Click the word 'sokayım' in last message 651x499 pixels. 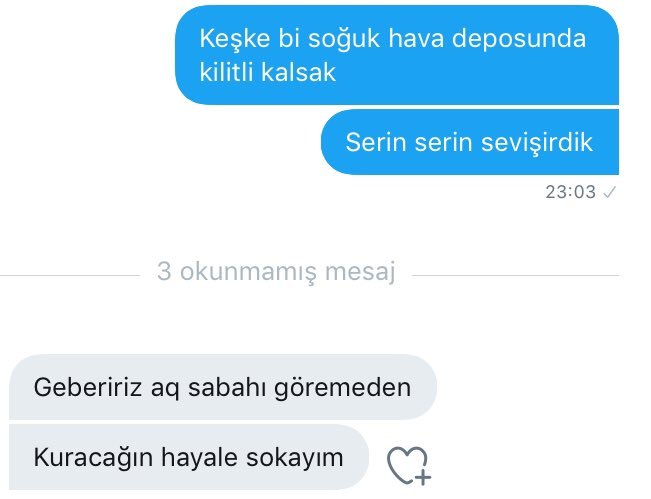tap(295, 458)
